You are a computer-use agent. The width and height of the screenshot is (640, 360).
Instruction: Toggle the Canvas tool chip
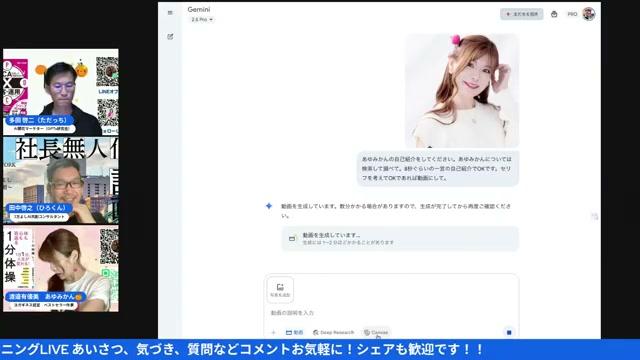pos(376,332)
